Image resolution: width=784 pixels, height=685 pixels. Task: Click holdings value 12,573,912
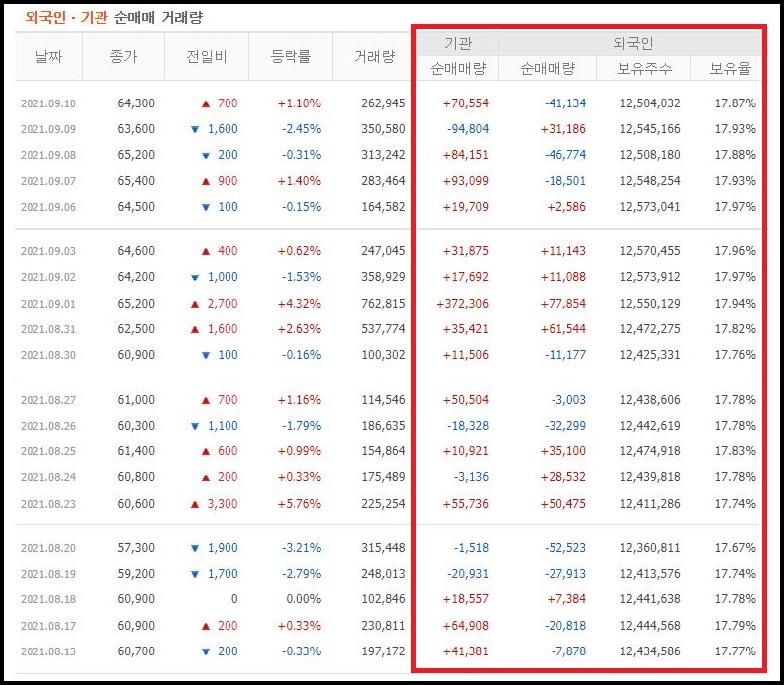(x=650, y=277)
